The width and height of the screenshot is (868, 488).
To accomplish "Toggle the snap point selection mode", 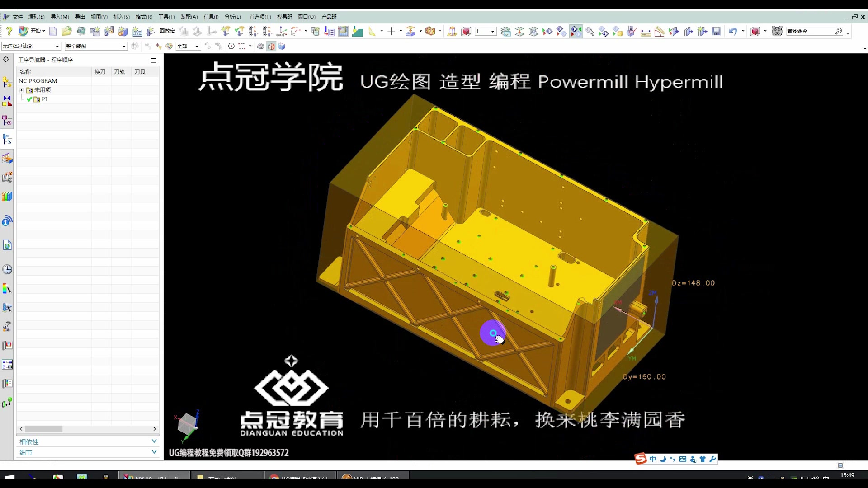I will 231,46.
